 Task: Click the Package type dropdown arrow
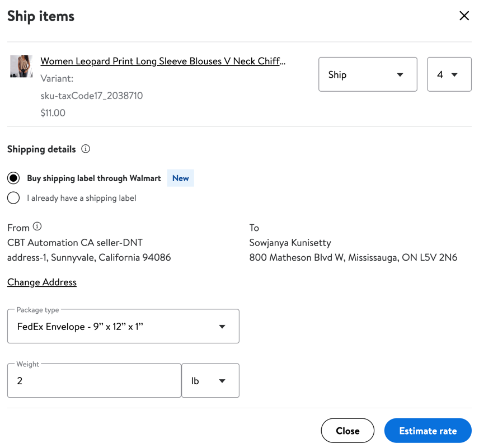[222, 327]
